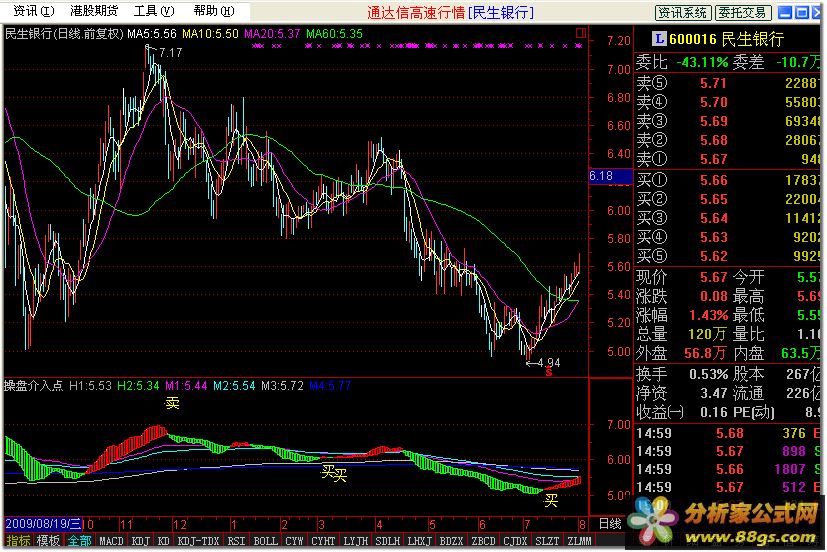The height and width of the screenshot is (552, 827).
Task: Switch to the CJDX indicator
Action: (x=515, y=540)
